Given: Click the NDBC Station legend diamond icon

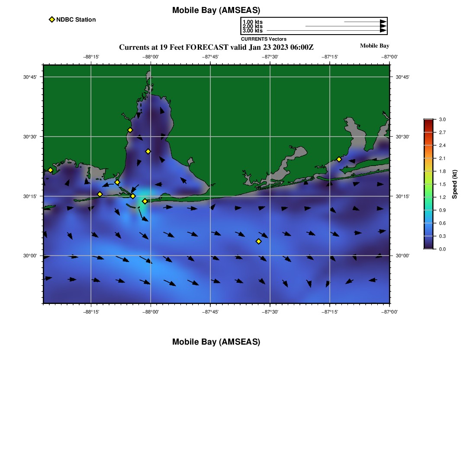Looking at the screenshot, I should pos(52,19).
